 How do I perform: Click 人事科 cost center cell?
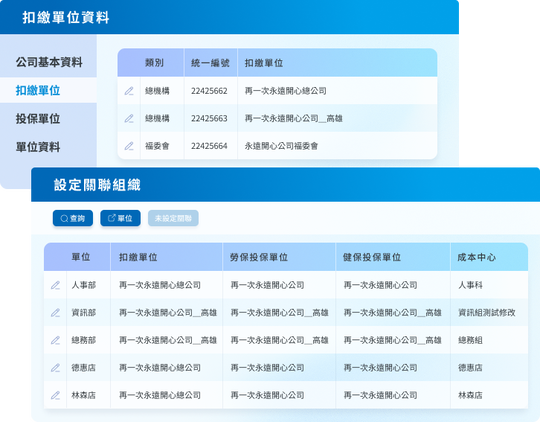(470, 285)
